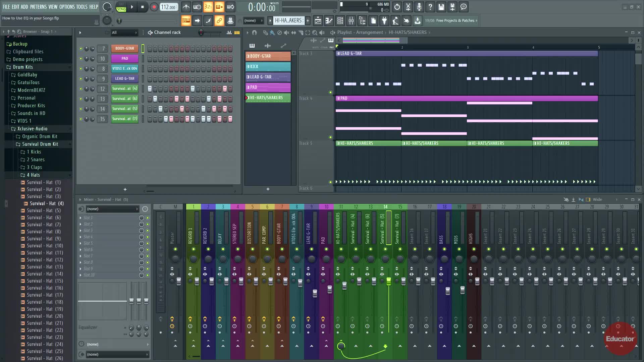The width and height of the screenshot is (644, 362).
Task: Click the REVERB 1 mixer fader
Action: coord(197,281)
